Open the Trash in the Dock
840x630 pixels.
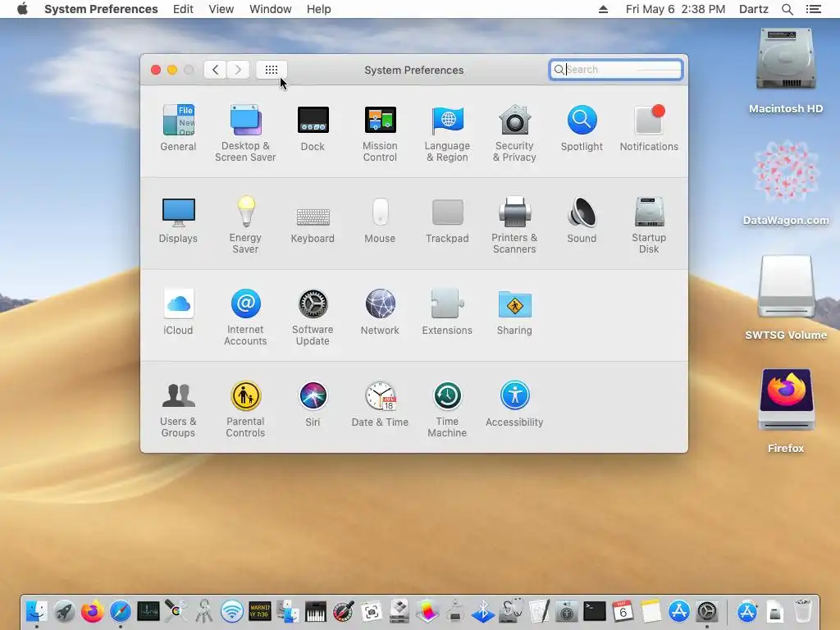coord(802,610)
